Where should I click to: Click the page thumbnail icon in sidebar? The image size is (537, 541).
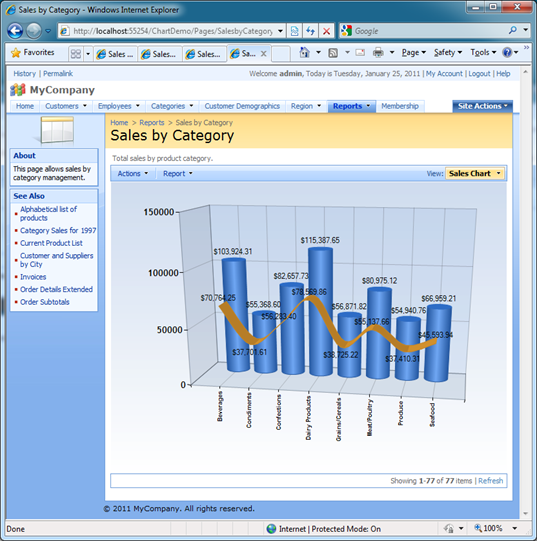tap(56, 130)
